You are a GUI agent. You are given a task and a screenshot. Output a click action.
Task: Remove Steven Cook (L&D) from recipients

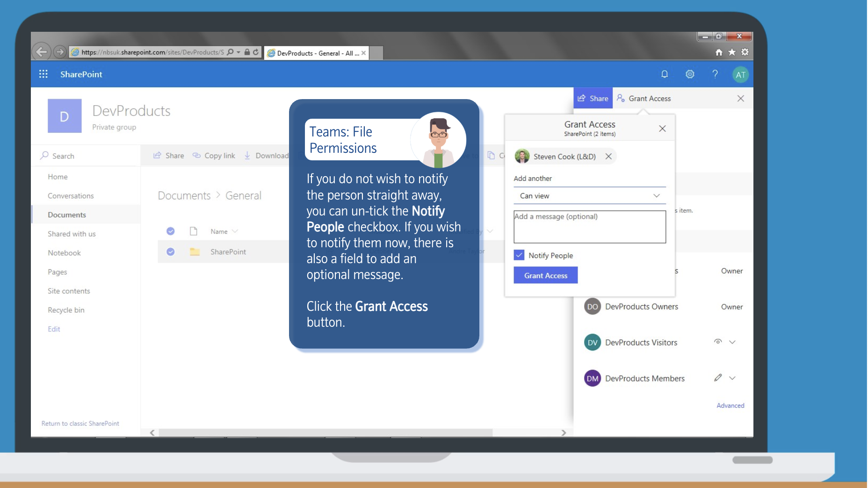pos(608,157)
